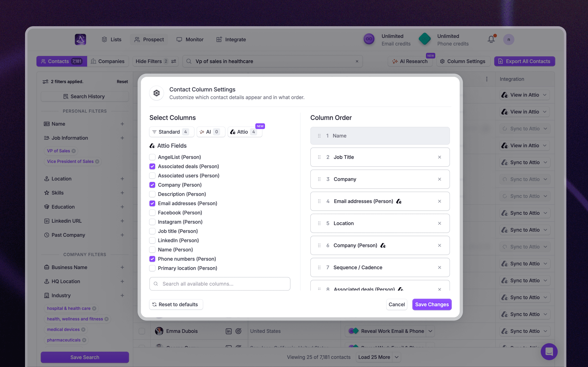Uncheck Phone numbers (Person) column
This screenshot has height=367, width=588.
(x=152, y=259)
